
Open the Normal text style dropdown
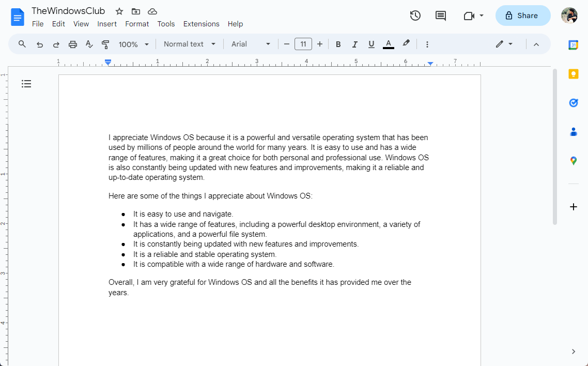[190, 44]
